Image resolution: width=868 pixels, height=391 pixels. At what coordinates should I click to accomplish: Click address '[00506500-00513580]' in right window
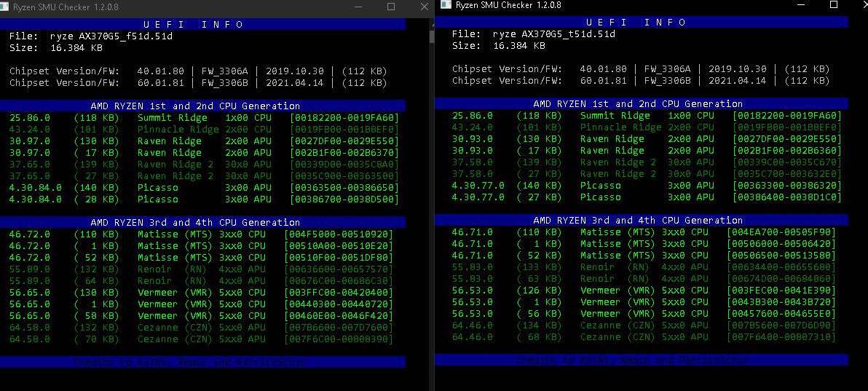point(781,255)
